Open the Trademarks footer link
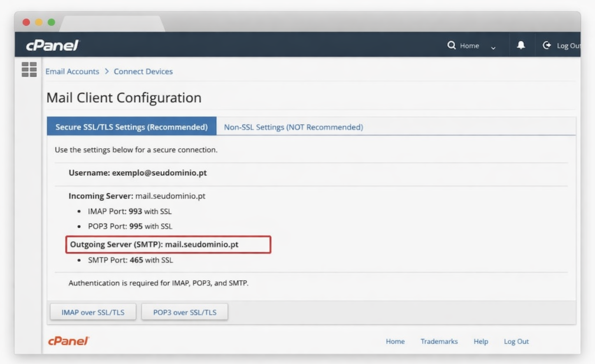 [439, 341]
